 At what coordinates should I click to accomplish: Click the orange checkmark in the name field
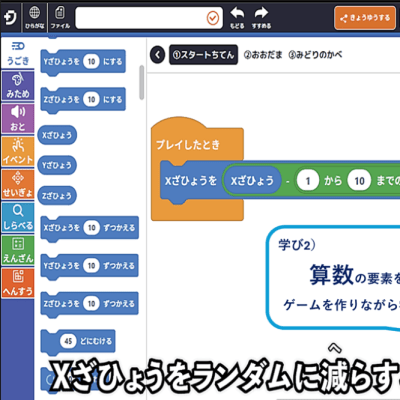[x=213, y=18]
